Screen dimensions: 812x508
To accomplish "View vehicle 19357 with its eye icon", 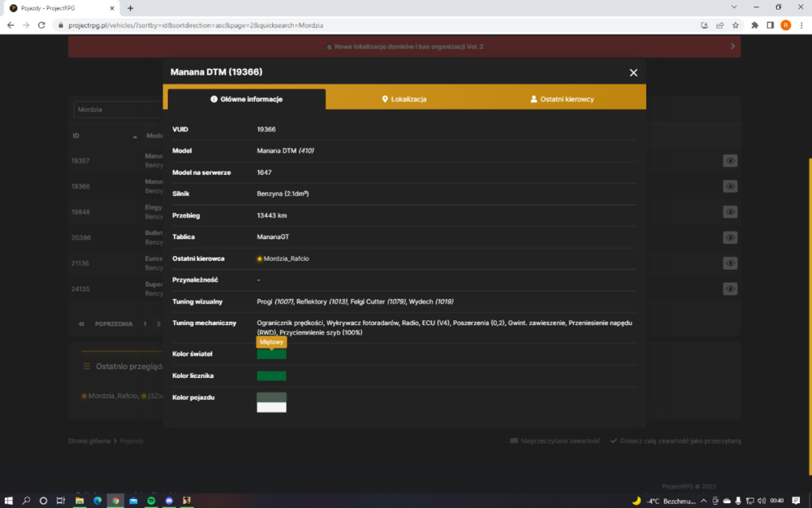I will point(730,161).
